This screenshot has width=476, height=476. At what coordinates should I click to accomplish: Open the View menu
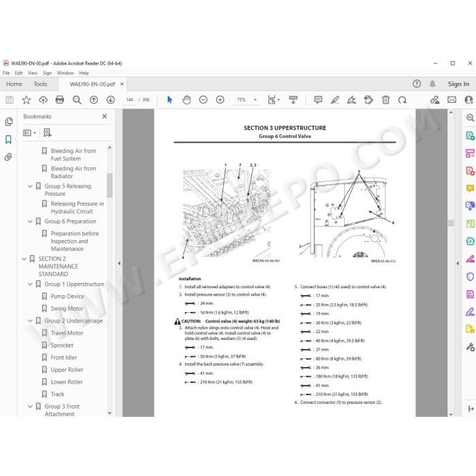(33, 73)
